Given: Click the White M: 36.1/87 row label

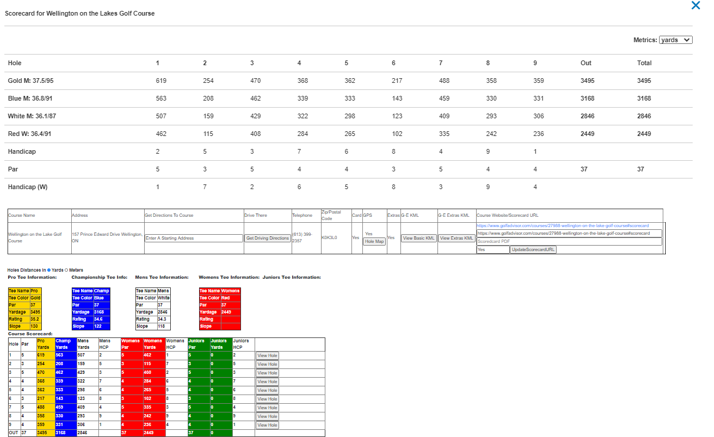Looking at the screenshot, I should click(x=32, y=116).
